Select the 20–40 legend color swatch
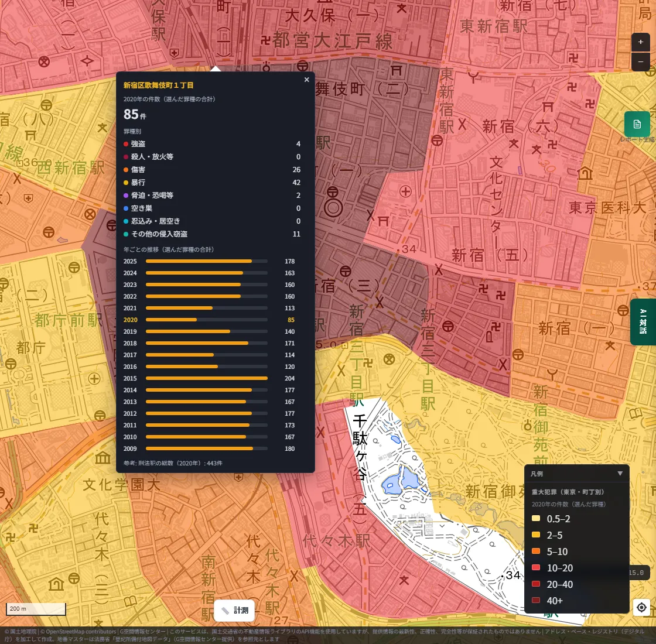Viewport: 656px width, 644px height. point(535,584)
